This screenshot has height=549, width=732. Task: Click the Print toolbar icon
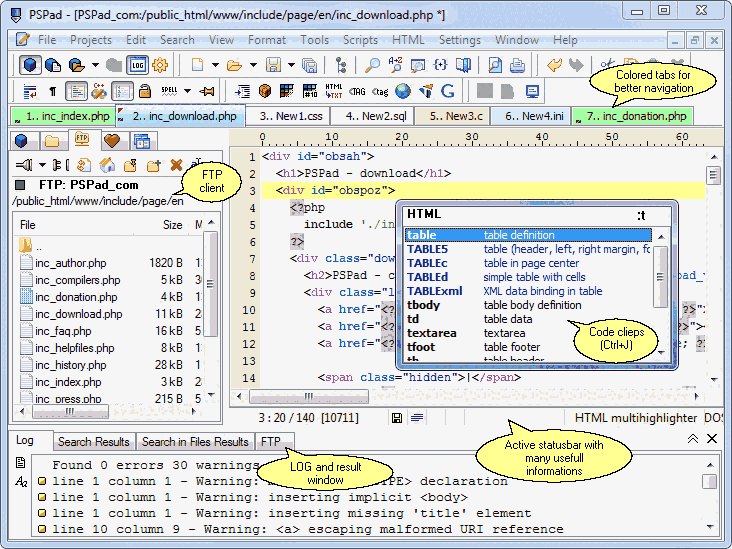518,65
